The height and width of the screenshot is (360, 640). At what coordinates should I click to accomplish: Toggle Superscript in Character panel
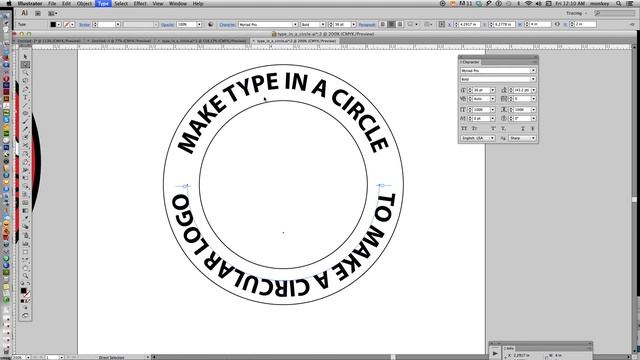point(493,129)
